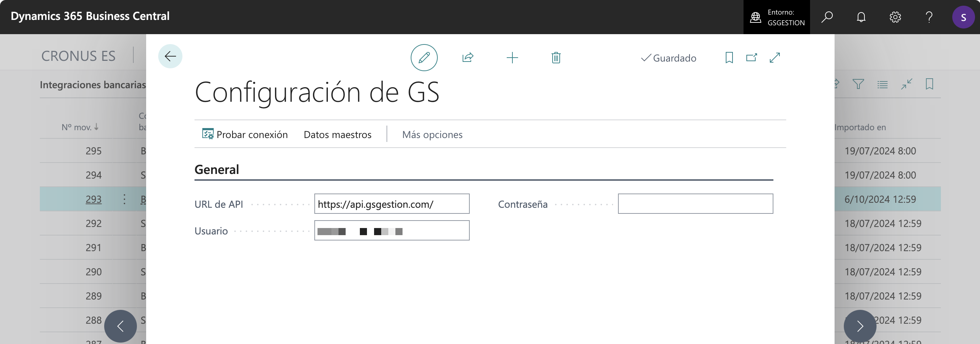The width and height of the screenshot is (980, 344).
Task: Select row with Nº mov. 289
Action: (x=93, y=296)
